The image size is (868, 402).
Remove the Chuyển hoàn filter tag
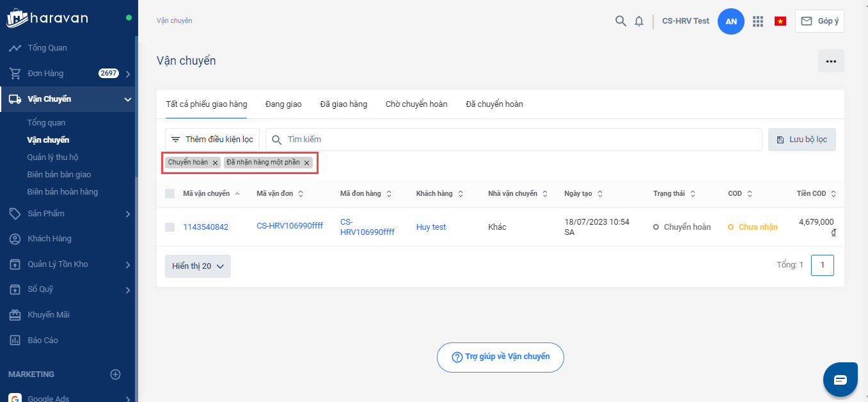215,163
